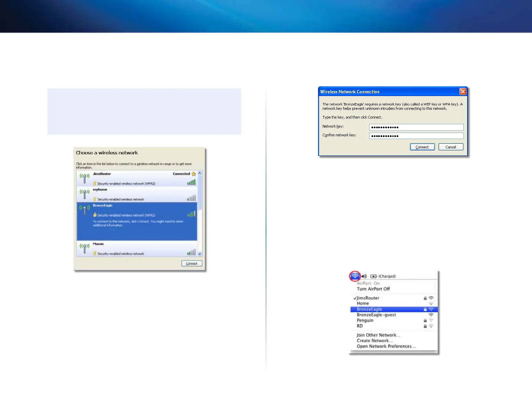Select Penguin network in the AirPort menu

tap(394, 320)
